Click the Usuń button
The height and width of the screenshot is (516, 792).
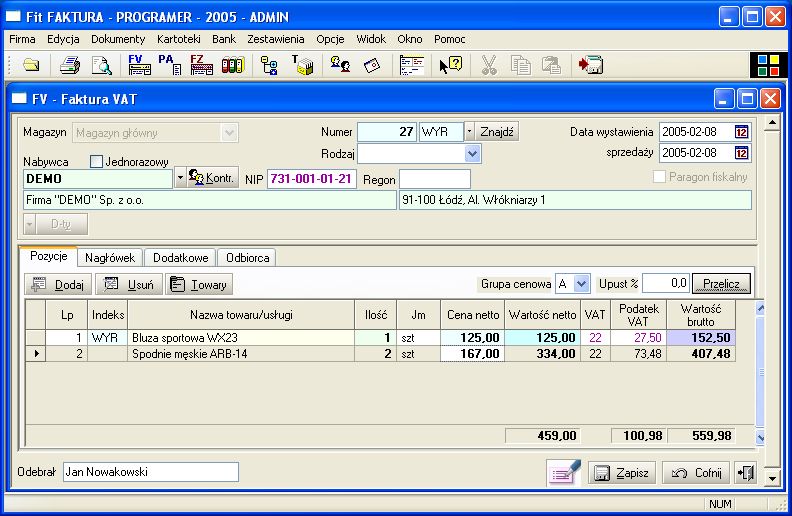129,285
